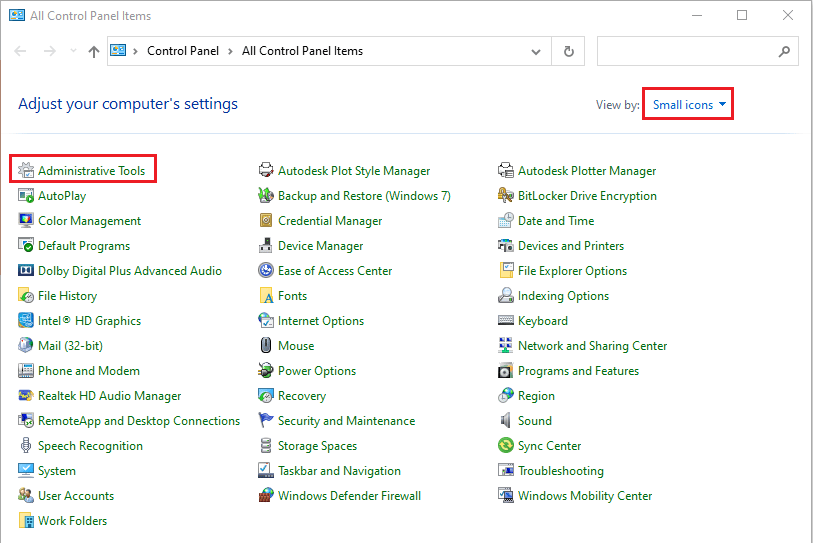
Task: Open the Storage Spaces link
Action: 317,446
